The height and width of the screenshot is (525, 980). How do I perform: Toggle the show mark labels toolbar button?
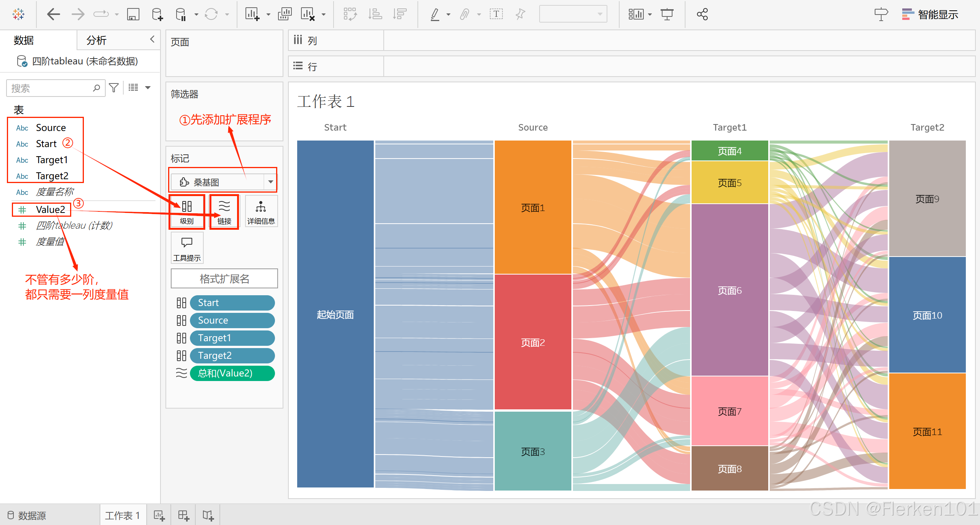[x=496, y=15]
